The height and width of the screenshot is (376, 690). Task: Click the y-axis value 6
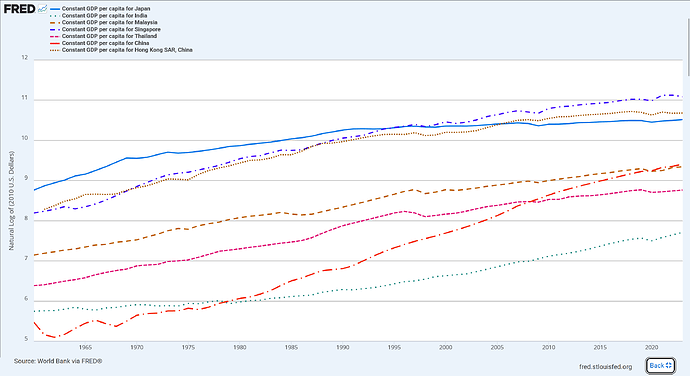[26, 299]
